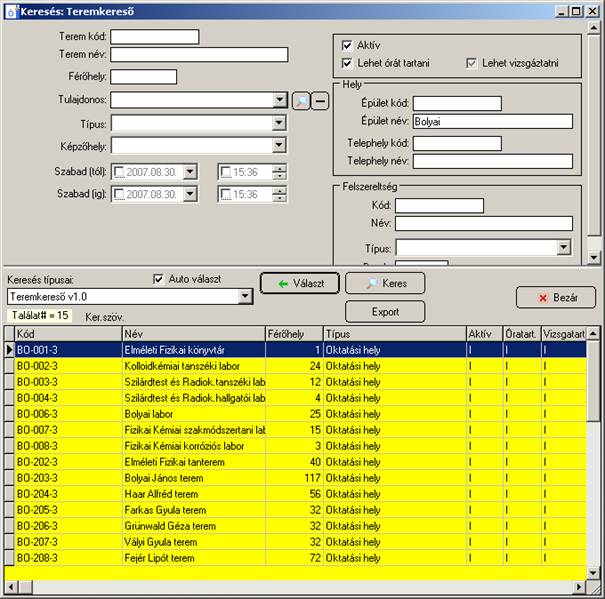Enable the Szabad (tól) date checkbox
605x599 pixels.
pyautogui.click(x=119, y=172)
